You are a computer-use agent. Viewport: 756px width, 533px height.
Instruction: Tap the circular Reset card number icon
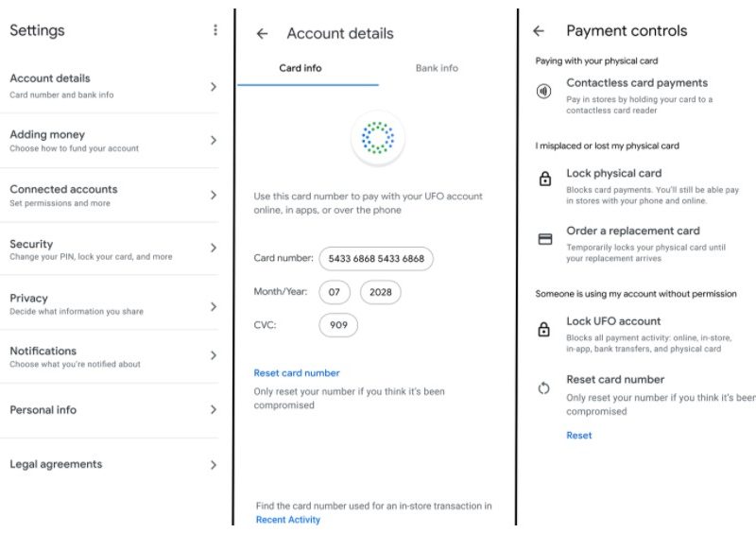pos(544,388)
